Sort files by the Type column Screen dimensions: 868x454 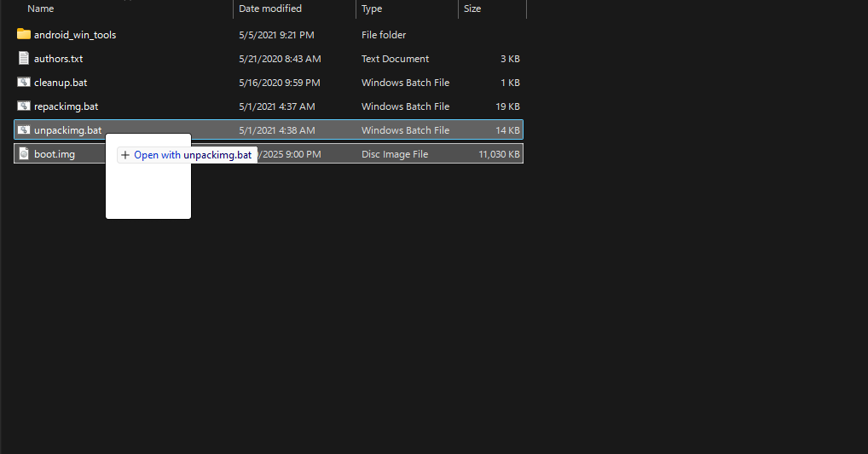click(372, 9)
